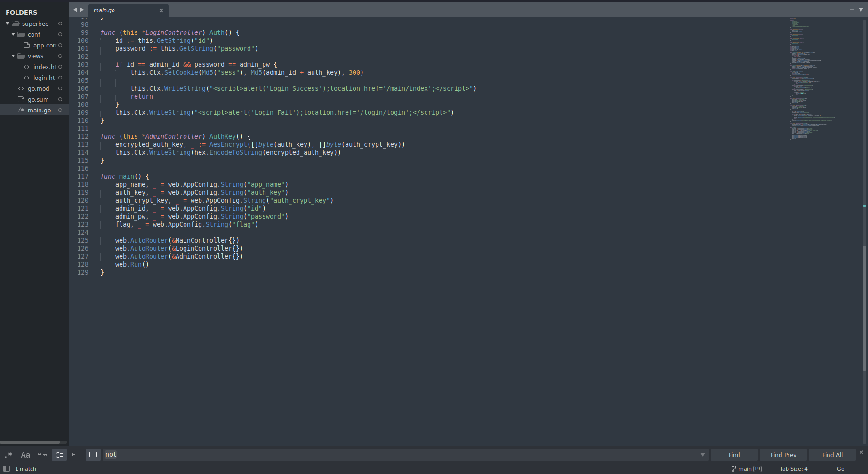Screen dimensions: 868x474
Task: Click the views folder icon
Action: click(x=21, y=56)
